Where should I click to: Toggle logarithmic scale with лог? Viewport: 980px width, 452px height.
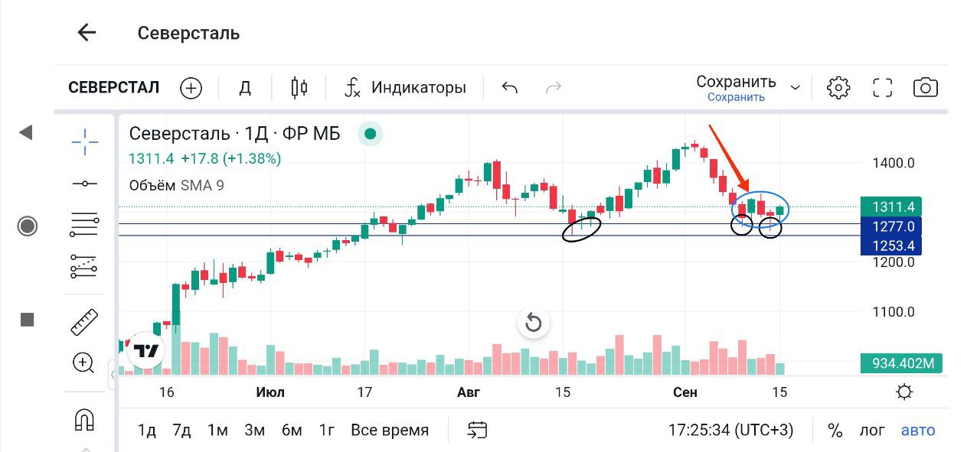click(872, 430)
